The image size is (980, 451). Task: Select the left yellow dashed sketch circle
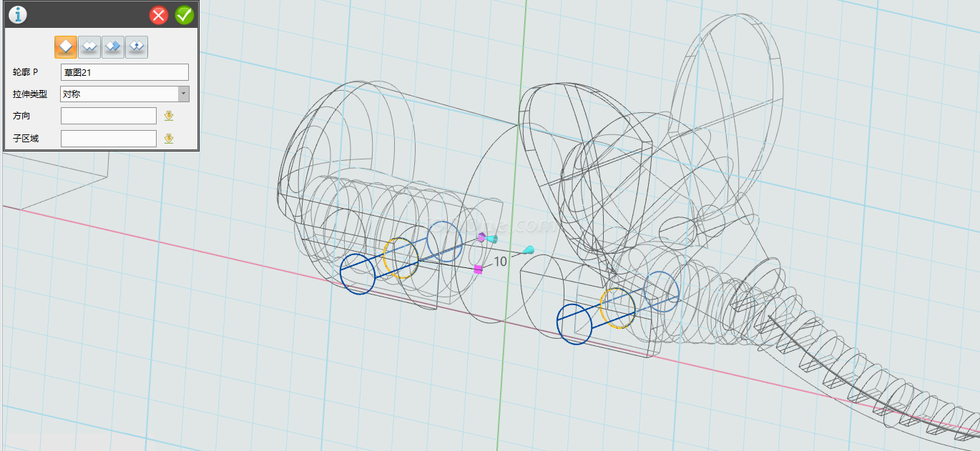coord(400,258)
